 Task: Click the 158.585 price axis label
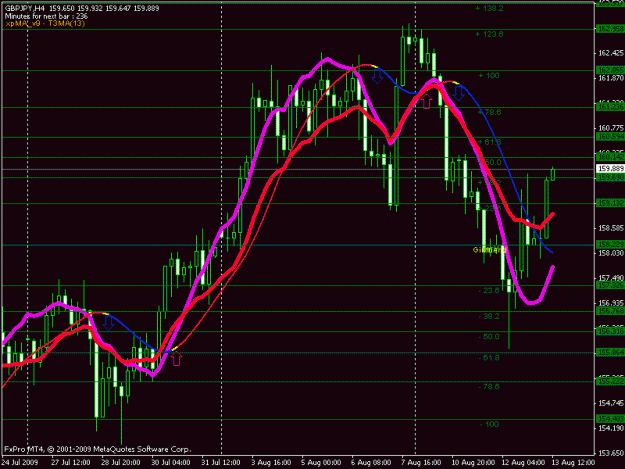click(x=611, y=228)
